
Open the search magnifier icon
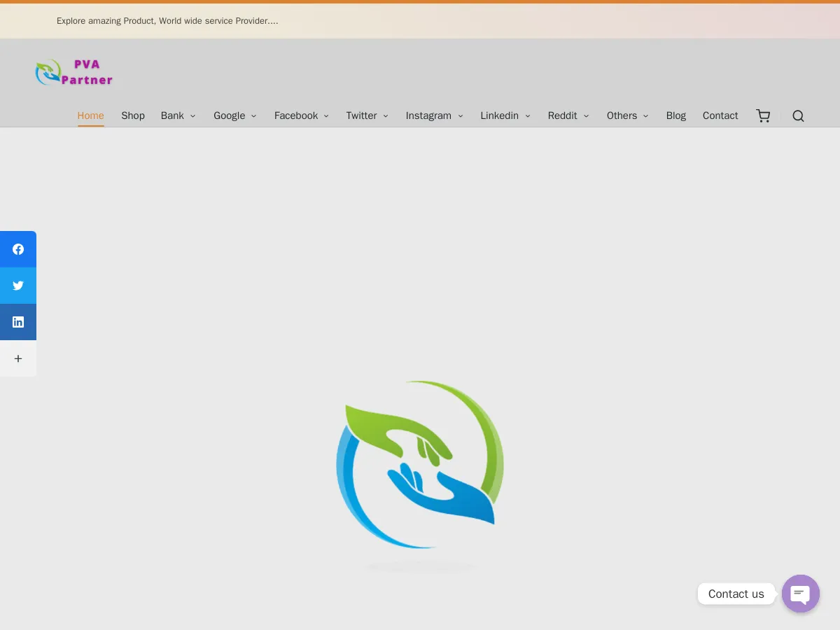(798, 115)
